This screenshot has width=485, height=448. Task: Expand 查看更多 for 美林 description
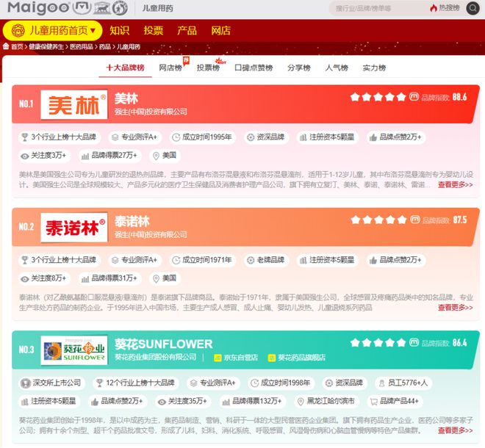click(455, 184)
